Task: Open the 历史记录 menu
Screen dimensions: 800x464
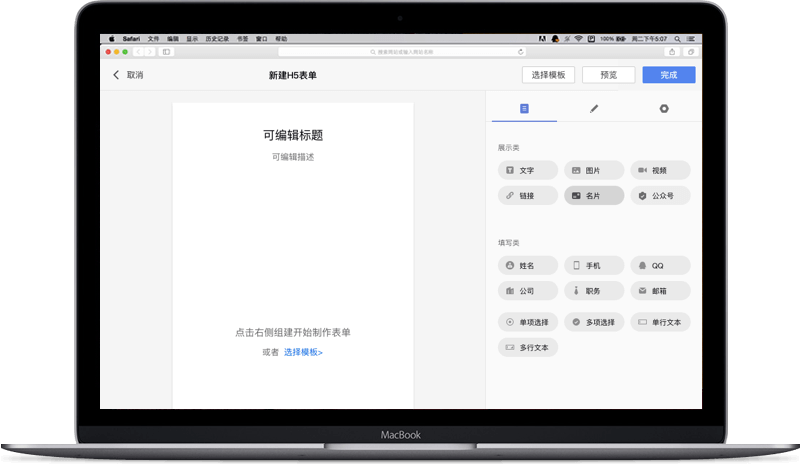Action: point(217,39)
